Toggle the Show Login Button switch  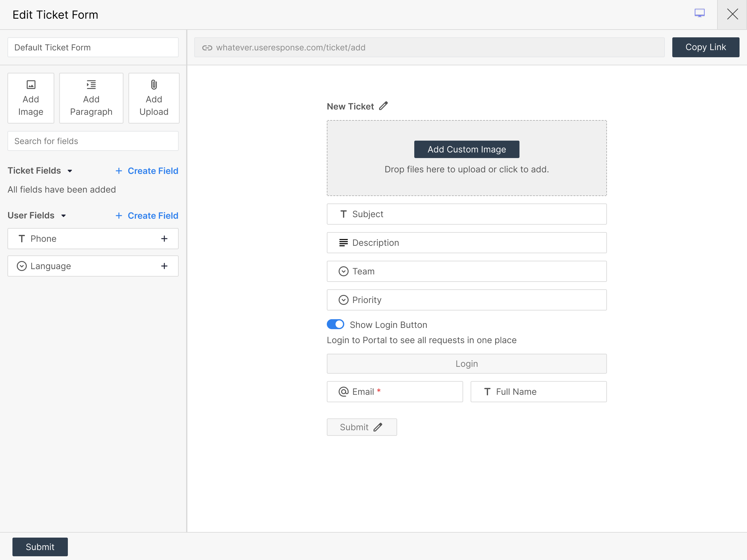(335, 324)
